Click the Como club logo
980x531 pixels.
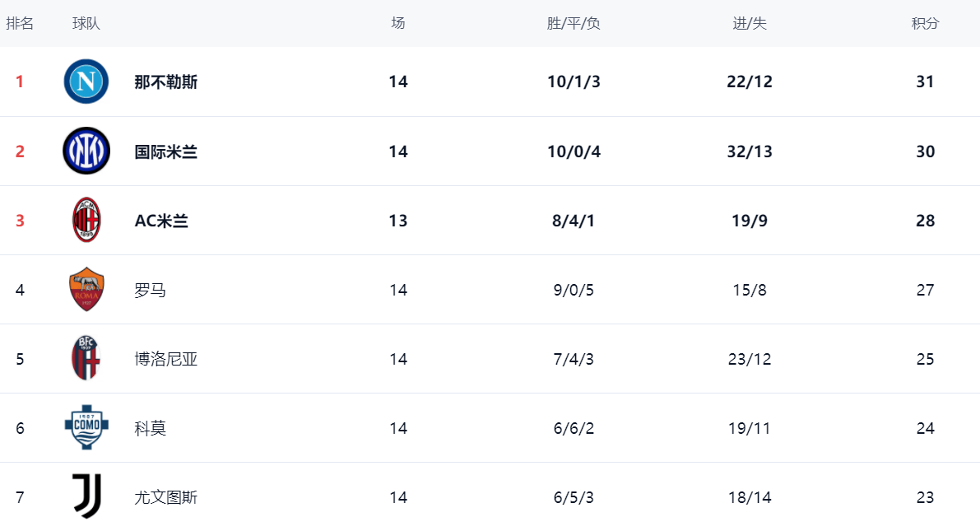(x=86, y=427)
